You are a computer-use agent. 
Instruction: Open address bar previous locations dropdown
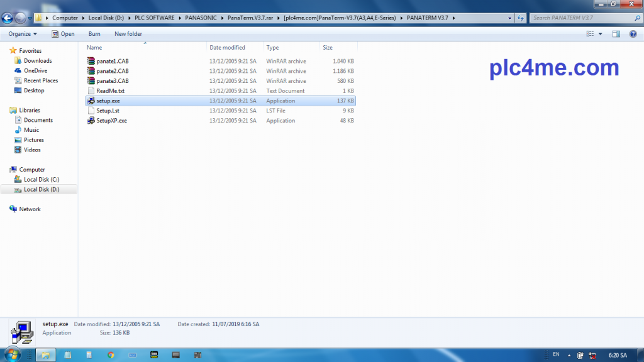[511, 18]
